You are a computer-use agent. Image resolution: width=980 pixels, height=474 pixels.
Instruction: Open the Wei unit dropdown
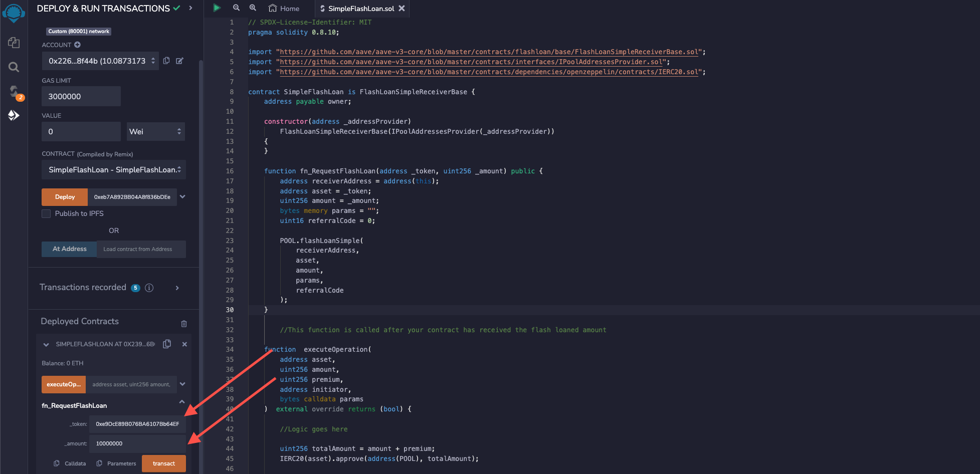pyautogui.click(x=155, y=131)
